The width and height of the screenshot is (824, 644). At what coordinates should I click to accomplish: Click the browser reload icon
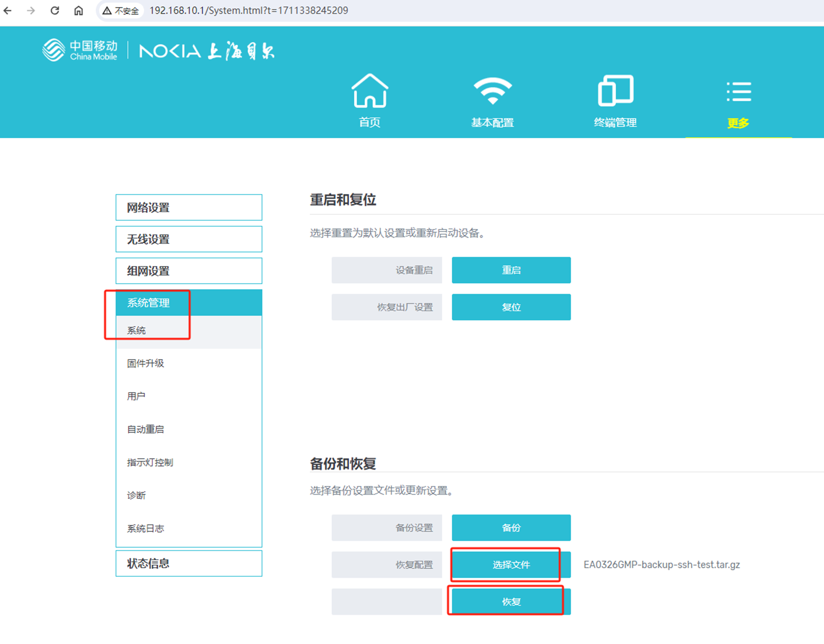point(55,10)
